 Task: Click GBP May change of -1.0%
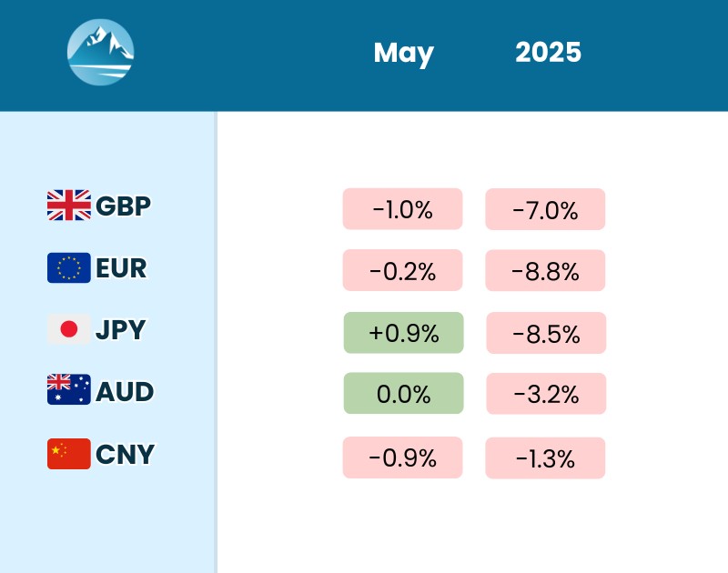tap(402, 209)
